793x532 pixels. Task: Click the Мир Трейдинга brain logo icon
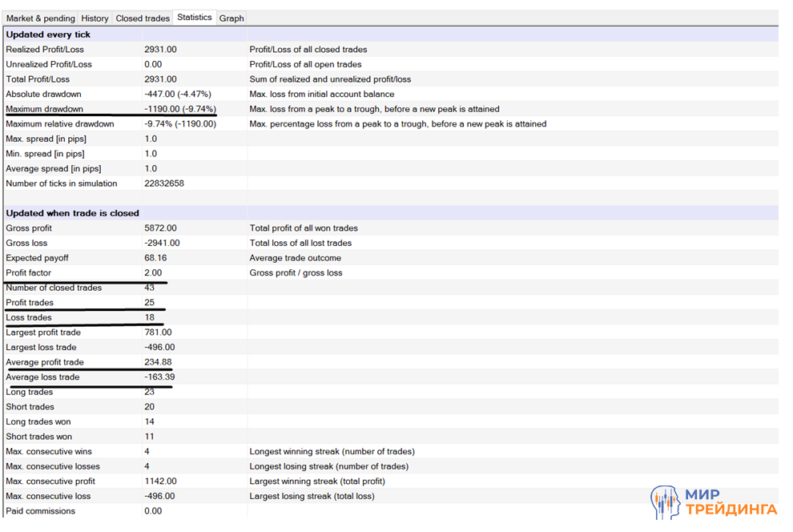[x=667, y=502]
